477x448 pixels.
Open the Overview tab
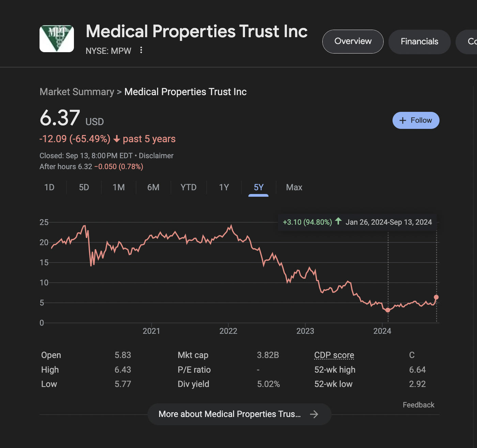point(353,42)
